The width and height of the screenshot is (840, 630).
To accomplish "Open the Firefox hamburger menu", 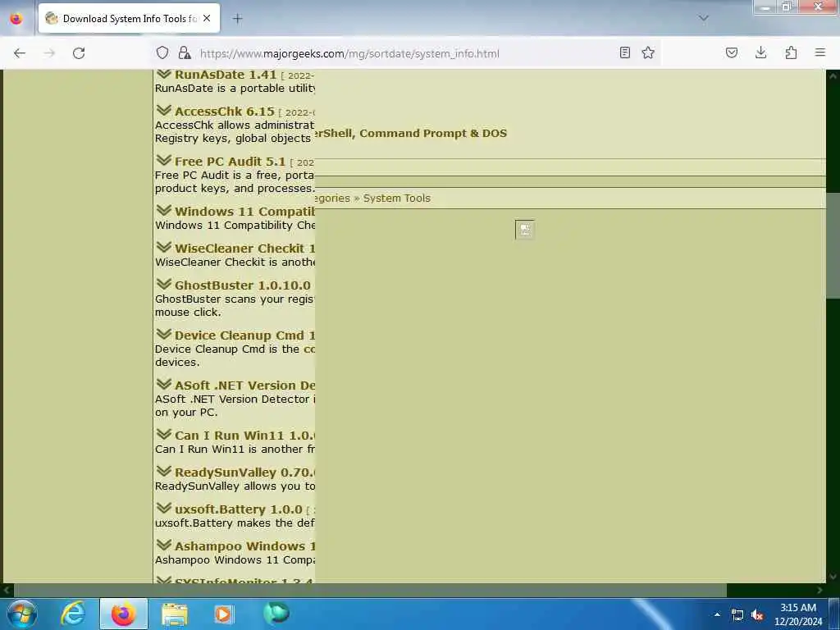I will click(x=820, y=52).
